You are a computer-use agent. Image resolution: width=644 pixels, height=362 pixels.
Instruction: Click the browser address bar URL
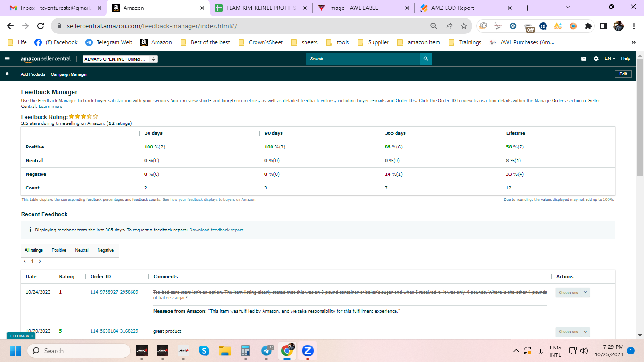(x=152, y=26)
